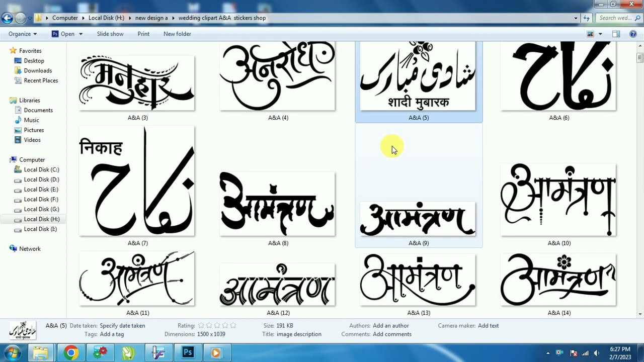The height and width of the screenshot is (362, 644).
Task: Open Favorites in navigation pane
Action: tap(30, 51)
